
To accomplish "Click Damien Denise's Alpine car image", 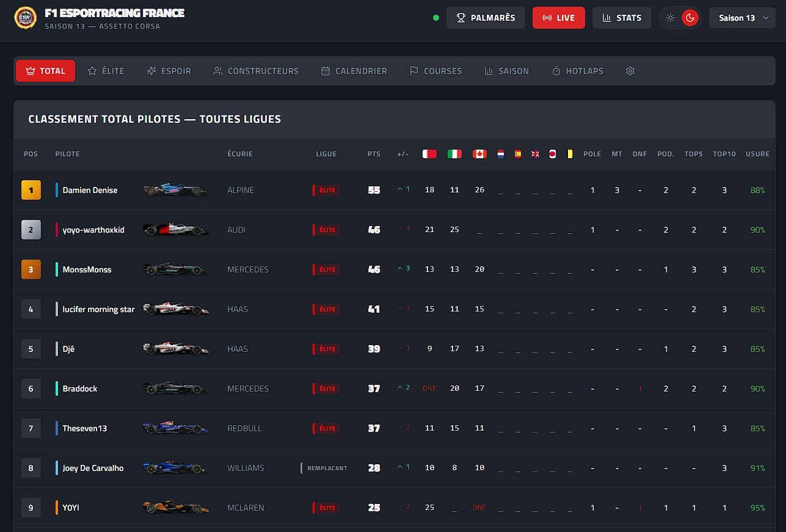I will 175,190.
